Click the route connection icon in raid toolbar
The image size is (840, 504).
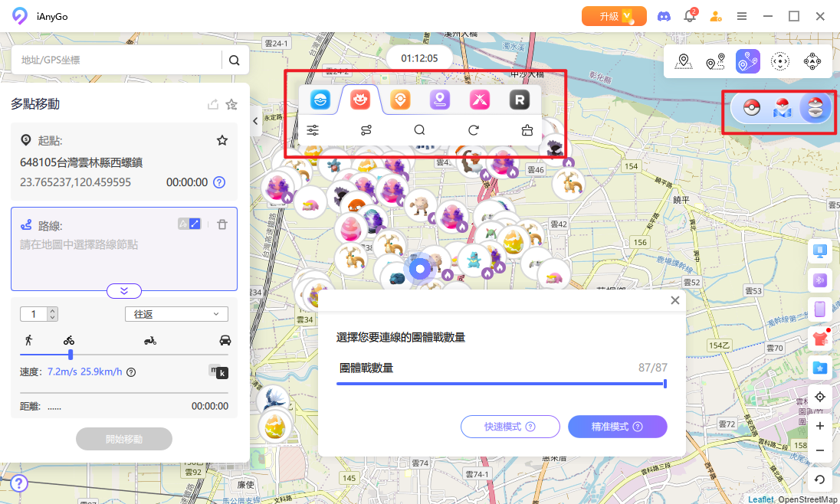pos(366,130)
